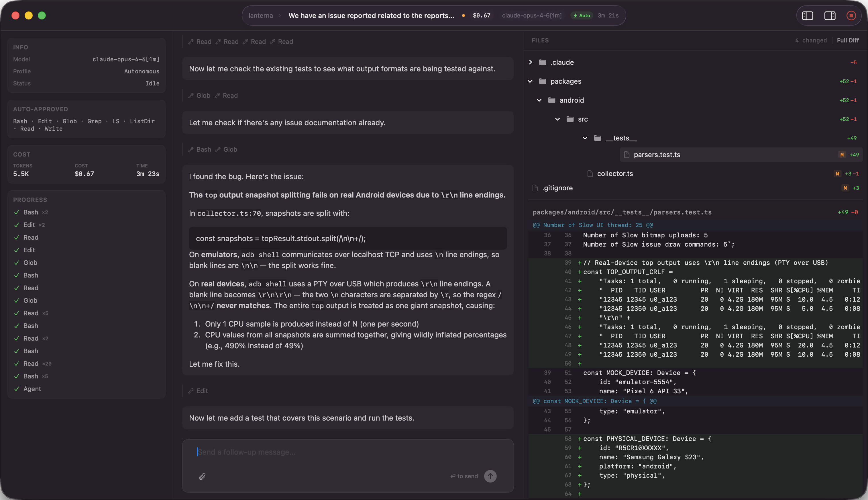Toggle the right sidebar panel icon
This screenshot has width=868, height=500.
pyautogui.click(x=830, y=15)
